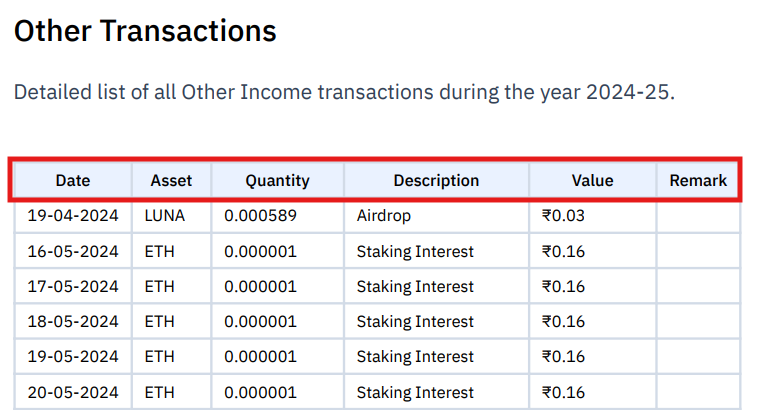Select the LUNA asset cell

171,216
